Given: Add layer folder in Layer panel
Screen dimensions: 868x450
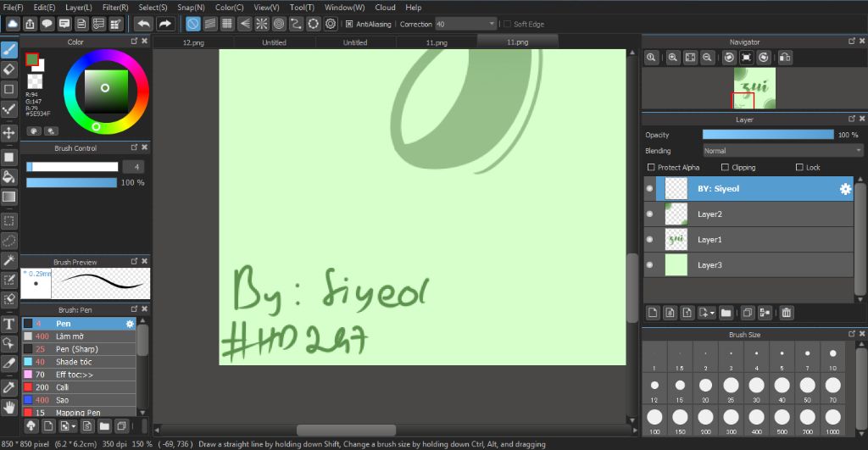Looking at the screenshot, I should (726, 313).
